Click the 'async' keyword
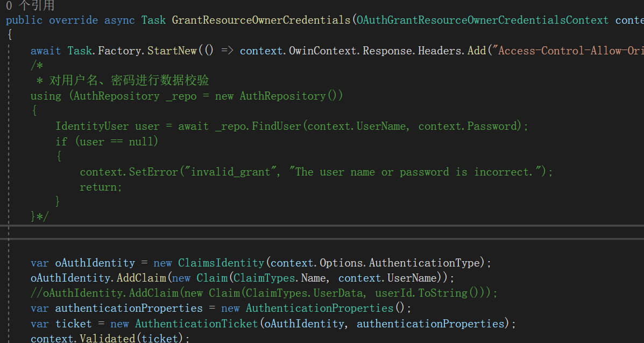Image resolution: width=644 pixels, height=343 pixels. pos(119,20)
